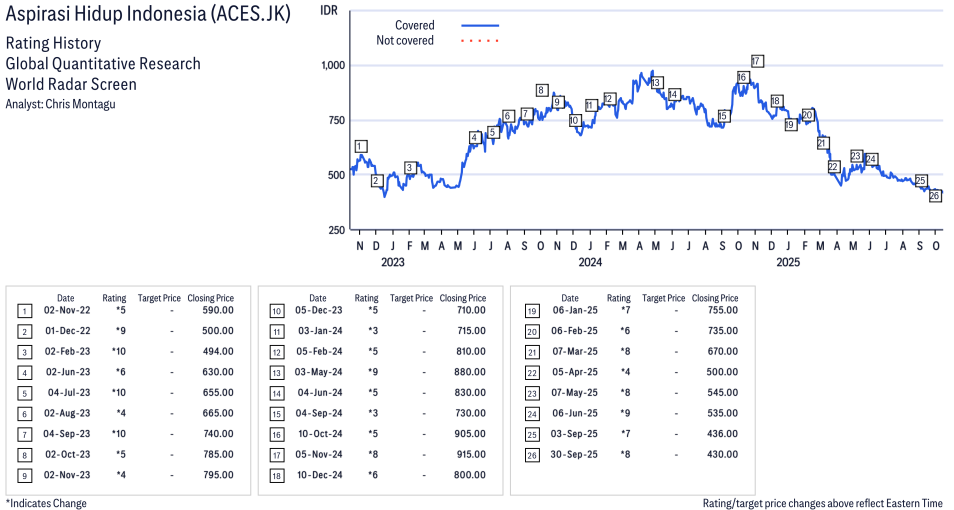The width and height of the screenshot is (954, 510).
Task: Click the numbered box 10 in the table
Action: 276,310
